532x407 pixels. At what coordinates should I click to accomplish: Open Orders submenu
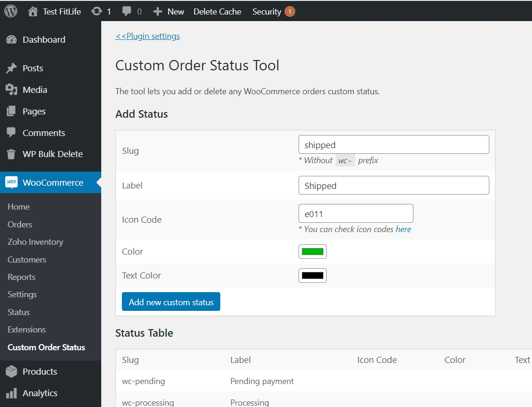coord(20,225)
